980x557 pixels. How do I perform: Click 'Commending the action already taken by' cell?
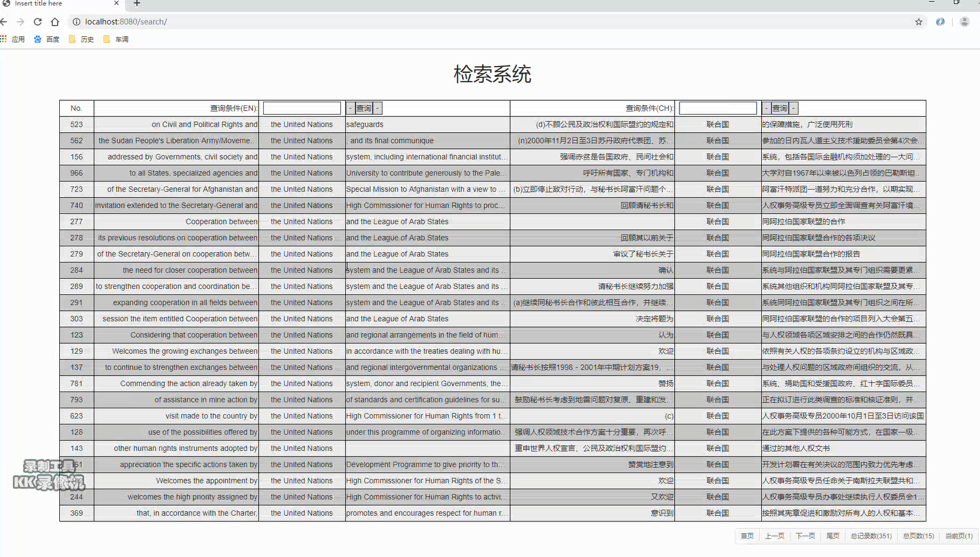176,384
